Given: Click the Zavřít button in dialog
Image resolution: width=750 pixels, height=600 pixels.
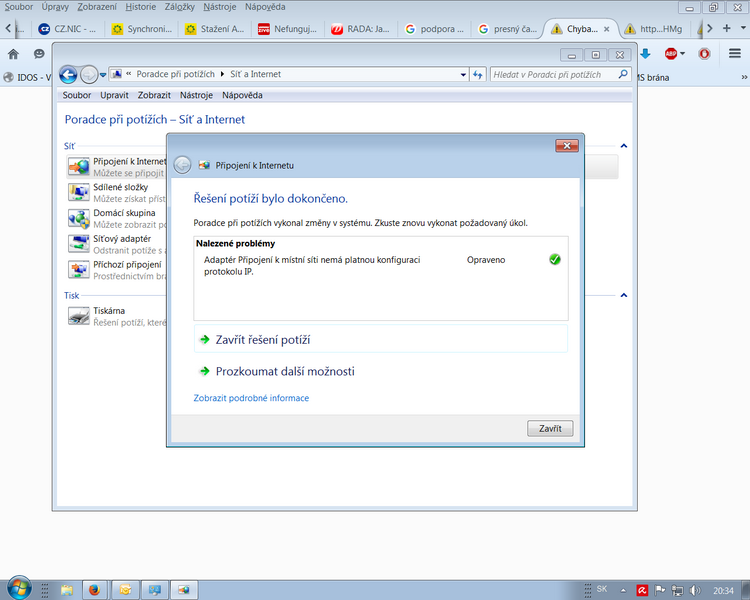Looking at the screenshot, I should point(549,428).
